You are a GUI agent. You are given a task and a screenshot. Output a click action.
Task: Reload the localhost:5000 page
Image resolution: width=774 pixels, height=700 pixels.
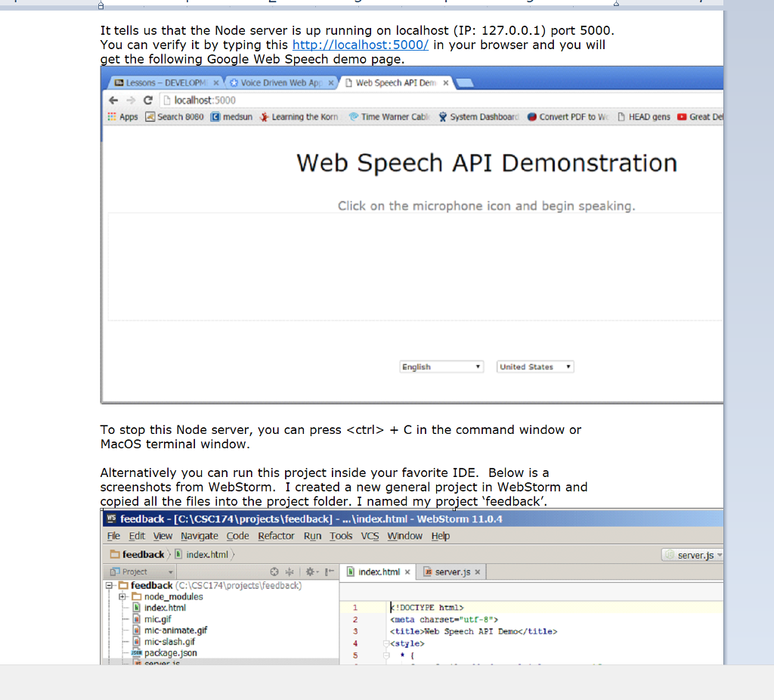point(148,101)
